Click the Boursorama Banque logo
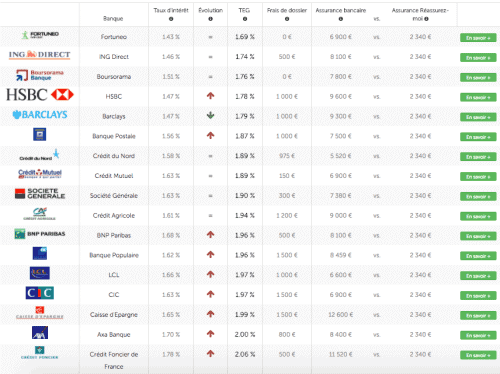The image size is (500, 374). (40, 75)
